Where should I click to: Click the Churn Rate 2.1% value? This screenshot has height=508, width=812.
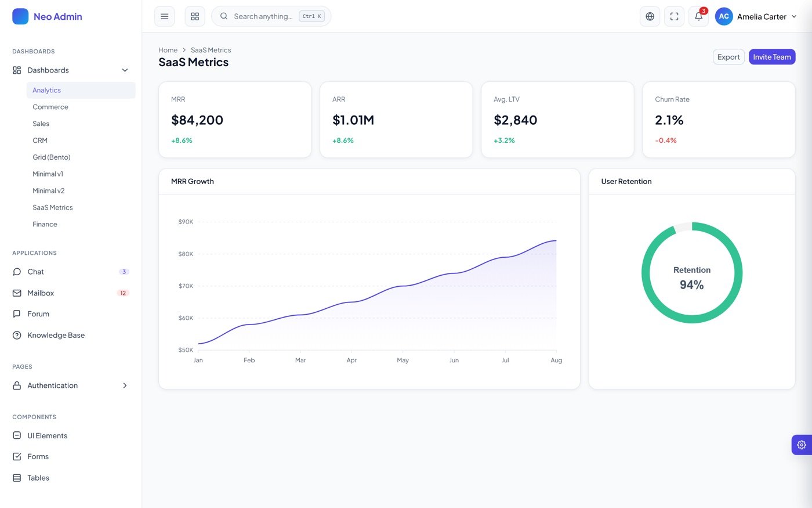(x=669, y=120)
